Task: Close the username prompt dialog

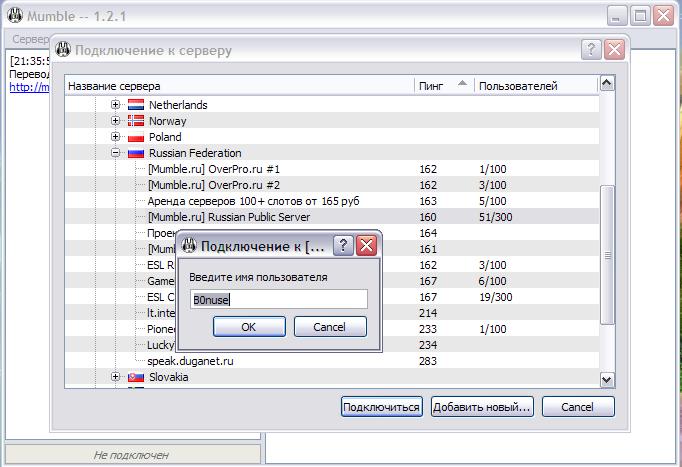Action: [366, 246]
